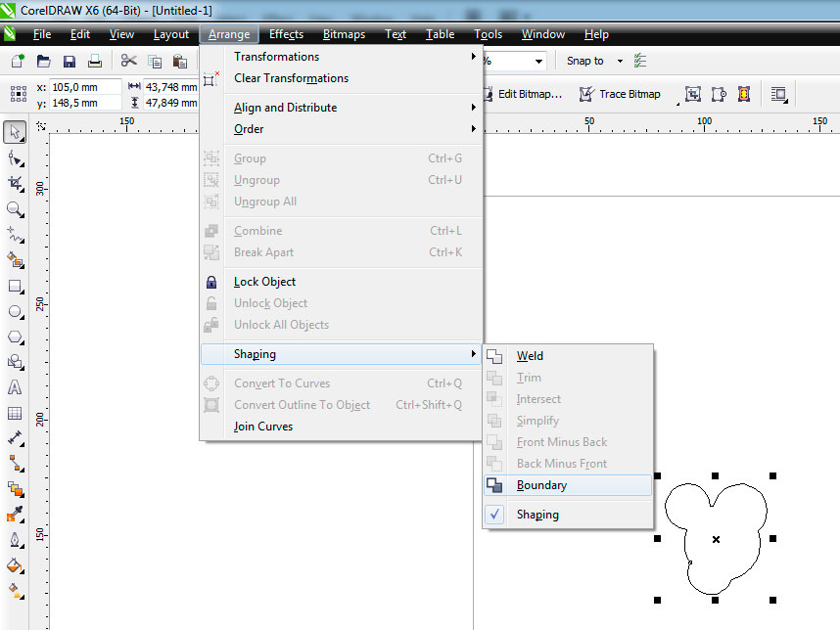
Task: Open the Bitmaps menu
Action: 344,34
